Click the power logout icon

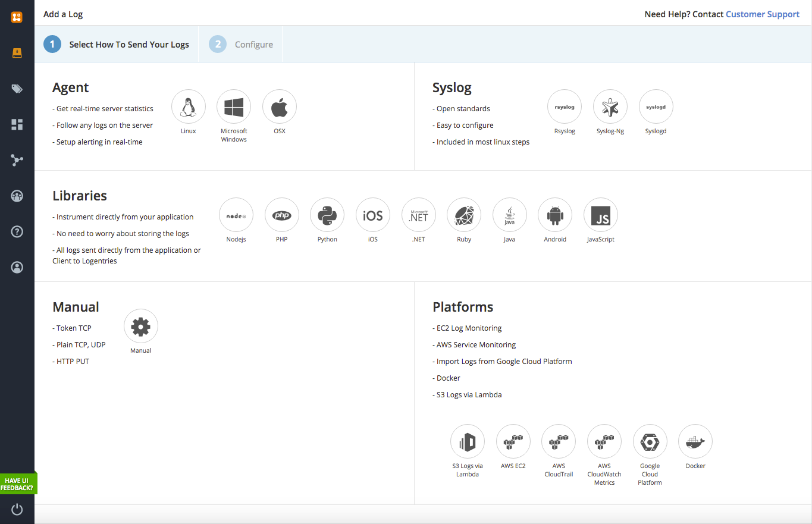pos(17,509)
